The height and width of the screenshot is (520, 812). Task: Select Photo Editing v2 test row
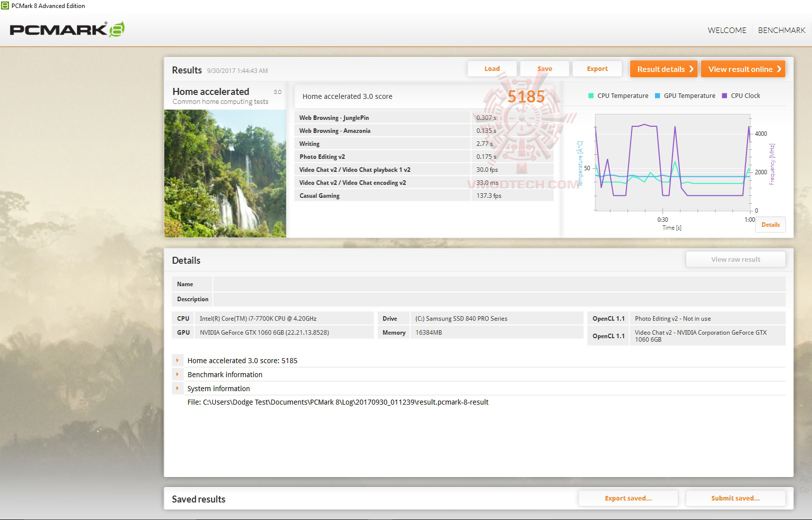[424, 157]
